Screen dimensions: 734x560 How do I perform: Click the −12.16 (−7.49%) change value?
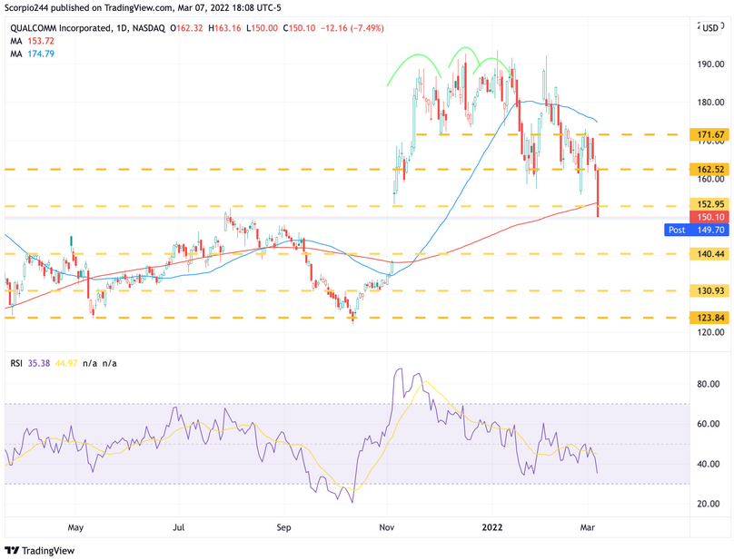click(x=352, y=28)
